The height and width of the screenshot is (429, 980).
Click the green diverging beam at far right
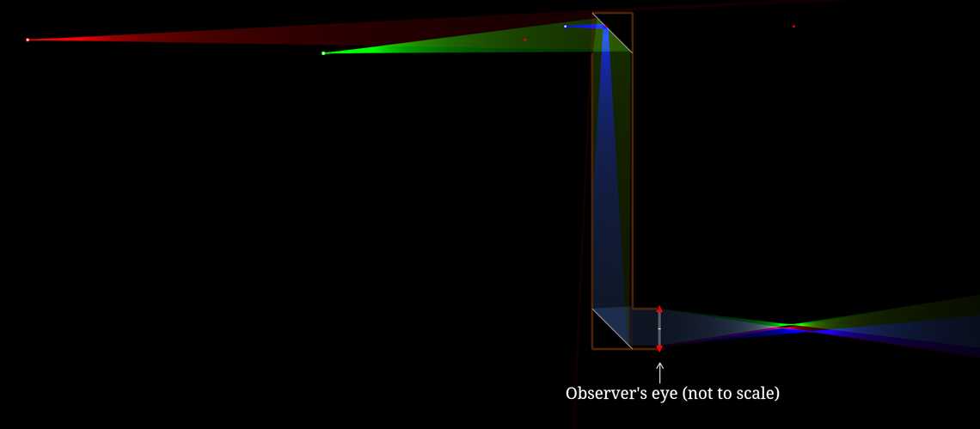pyautogui.click(x=946, y=309)
